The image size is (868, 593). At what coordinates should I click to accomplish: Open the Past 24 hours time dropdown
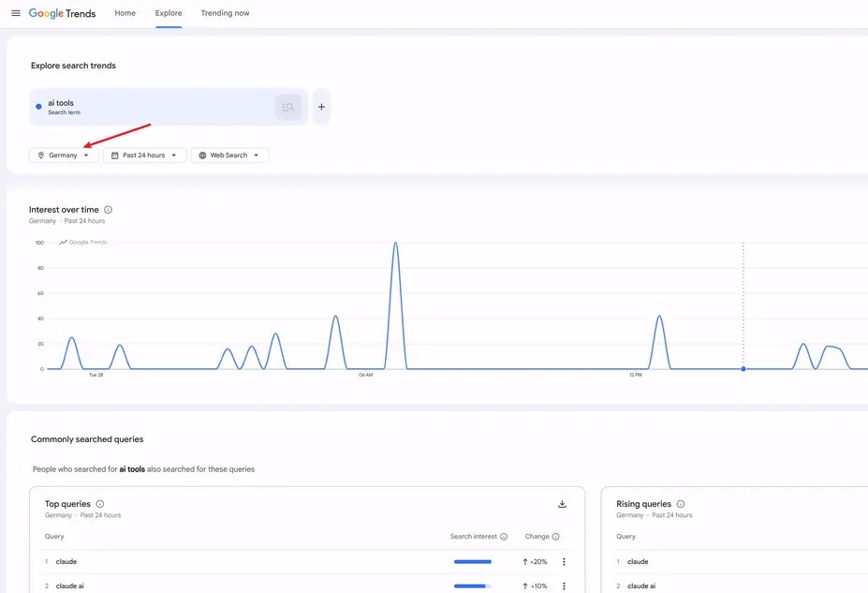144,155
